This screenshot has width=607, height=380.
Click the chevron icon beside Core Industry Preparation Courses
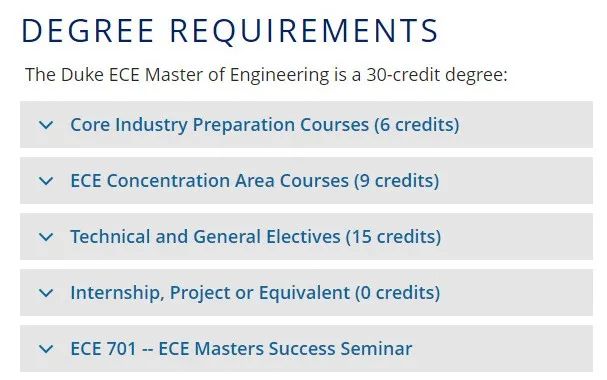pos(46,125)
